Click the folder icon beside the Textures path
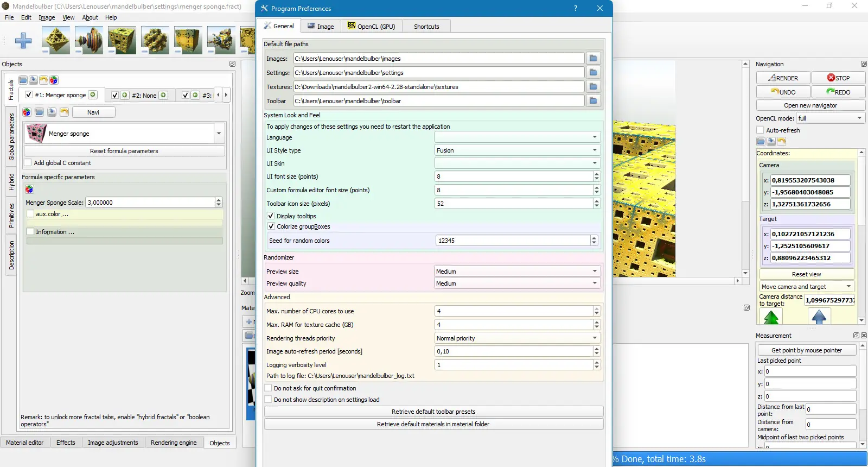Screen dimensions: 868x467 [x=593, y=87]
